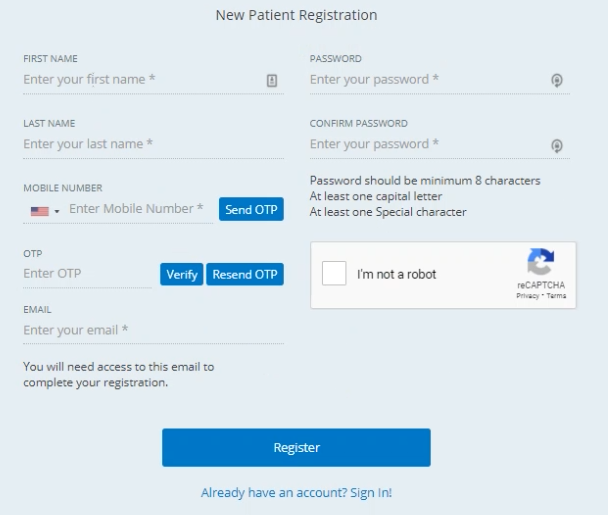Focus the last name input field
608x515 pixels.
(154, 144)
